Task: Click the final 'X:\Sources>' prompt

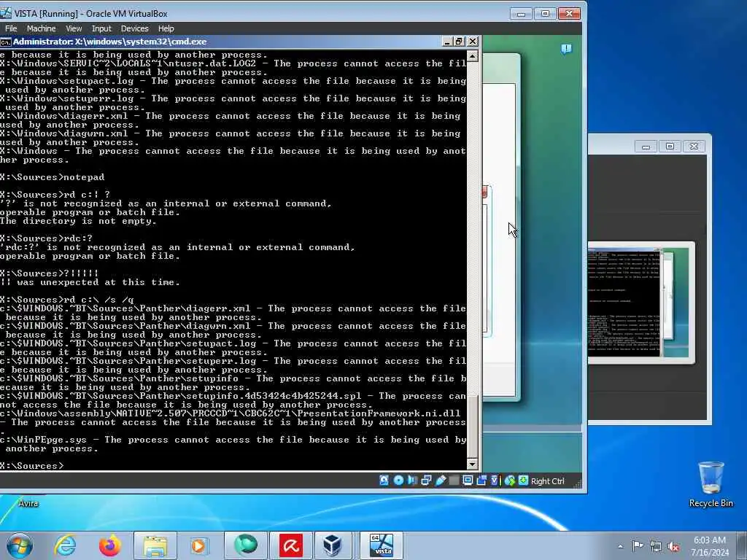Action: pos(31,466)
